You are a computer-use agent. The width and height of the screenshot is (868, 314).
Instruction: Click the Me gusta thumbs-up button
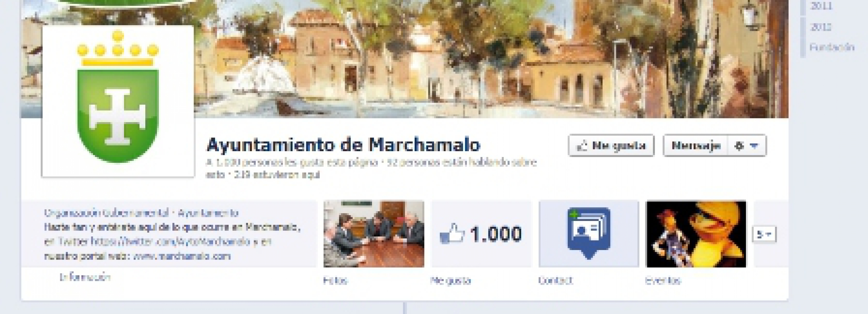pyautogui.click(x=611, y=146)
